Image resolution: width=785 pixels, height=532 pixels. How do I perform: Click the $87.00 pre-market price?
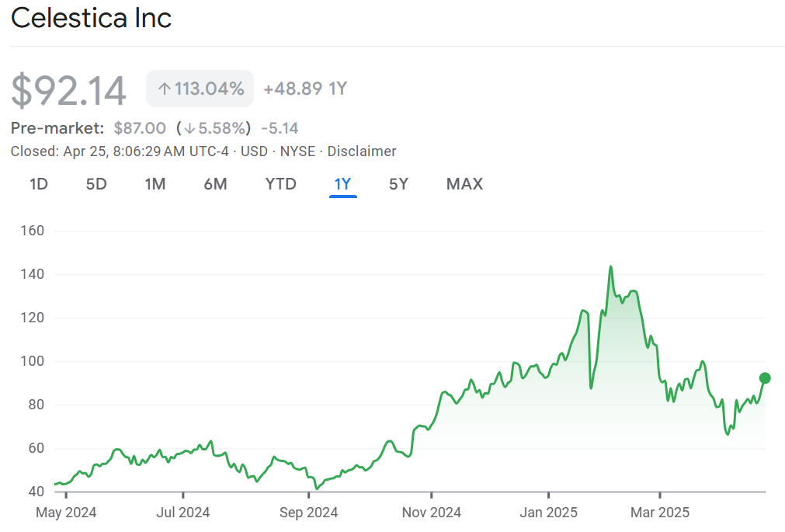[x=140, y=128]
